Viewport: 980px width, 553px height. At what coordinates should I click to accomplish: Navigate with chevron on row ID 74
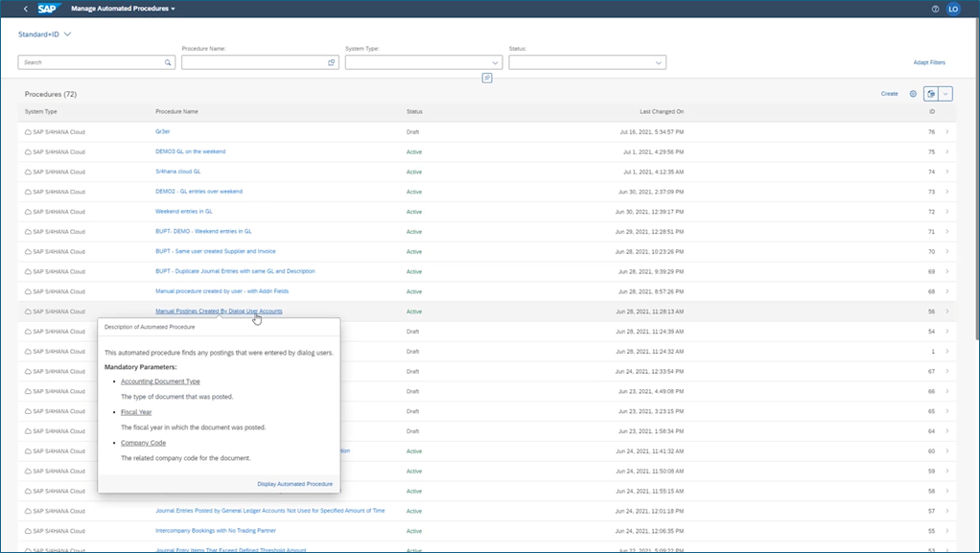(946, 172)
